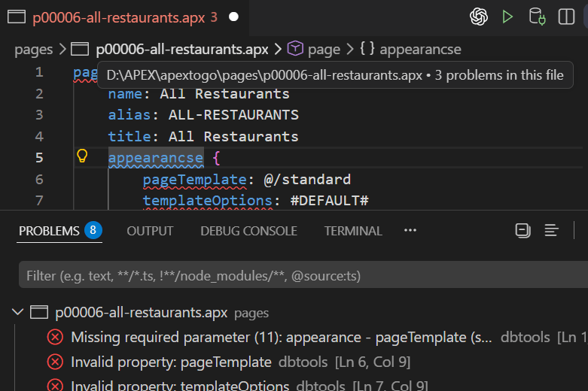Click the alias: ALL-RESTAURANTS text on line 3
This screenshot has height=391, width=588.
pyautogui.click(x=203, y=115)
